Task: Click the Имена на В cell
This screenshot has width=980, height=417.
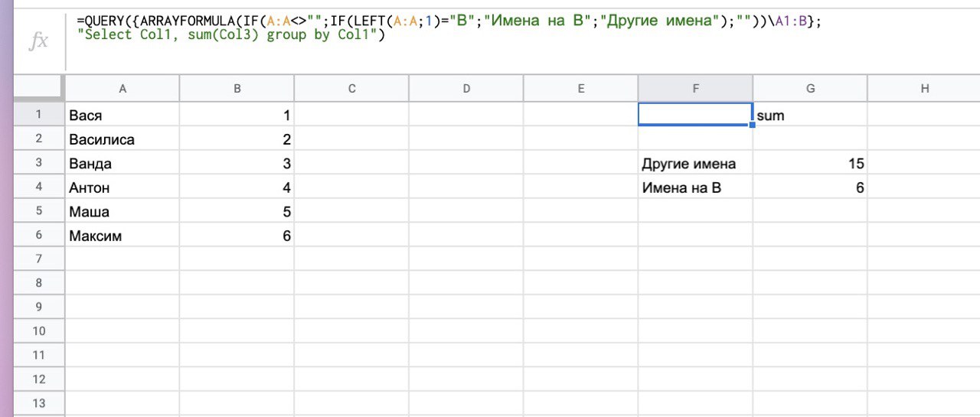Action: pyautogui.click(x=695, y=187)
